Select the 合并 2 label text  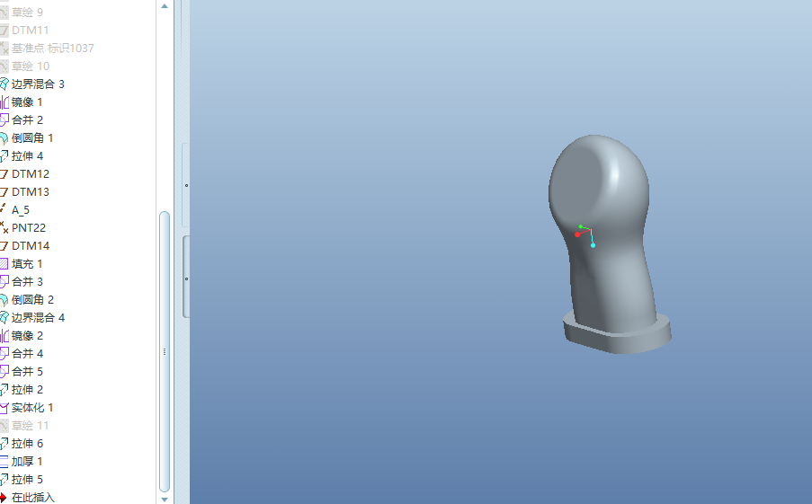coord(28,120)
